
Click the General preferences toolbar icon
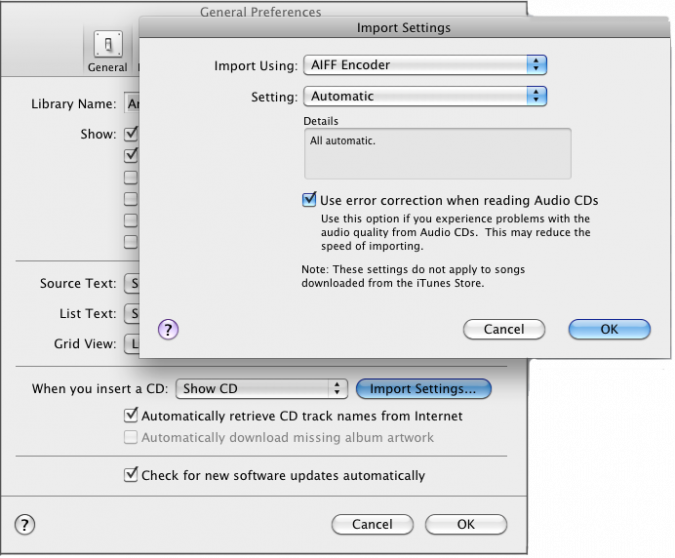coord(107,51)
